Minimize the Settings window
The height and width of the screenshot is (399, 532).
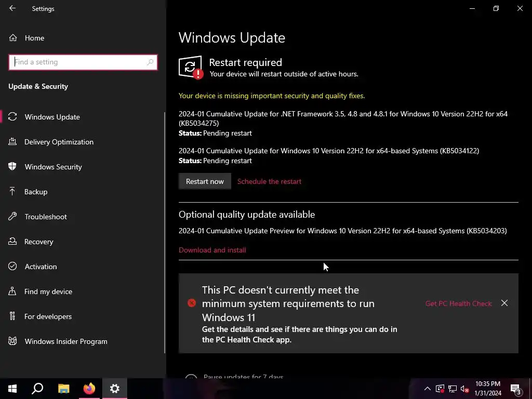coord(472,8)
